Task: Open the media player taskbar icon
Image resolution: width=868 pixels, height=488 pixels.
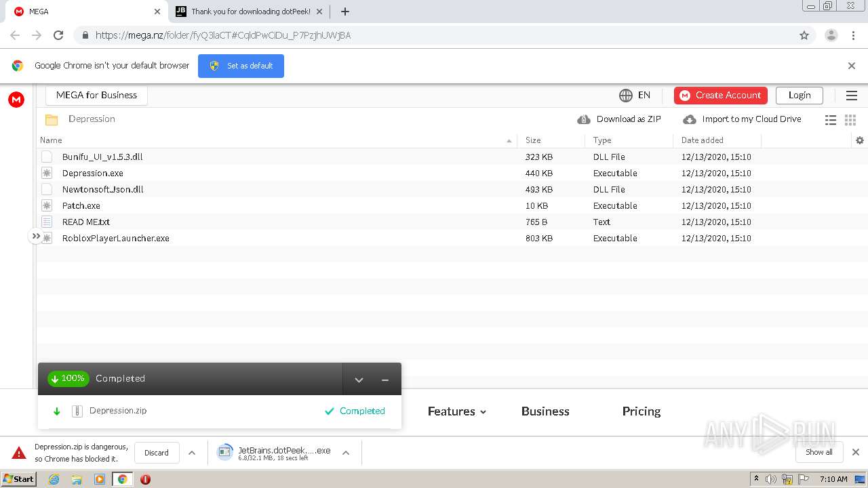Action: click(100, 479)
